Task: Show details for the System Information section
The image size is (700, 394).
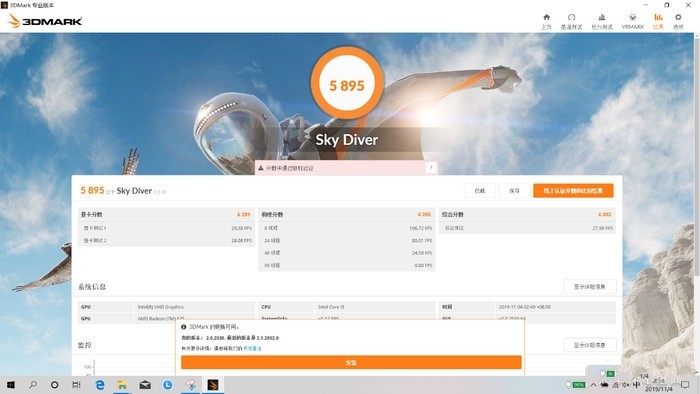Action: pyautogui.click(x=590, y=286)
